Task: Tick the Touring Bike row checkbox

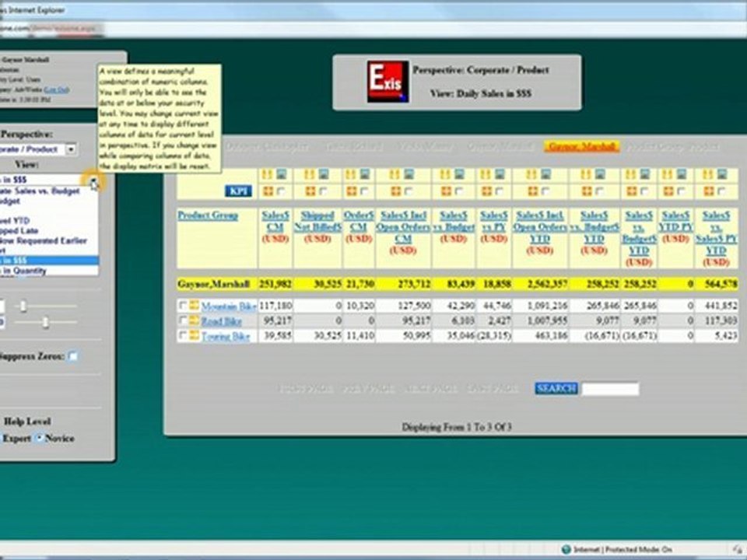Action: point(182,335)
